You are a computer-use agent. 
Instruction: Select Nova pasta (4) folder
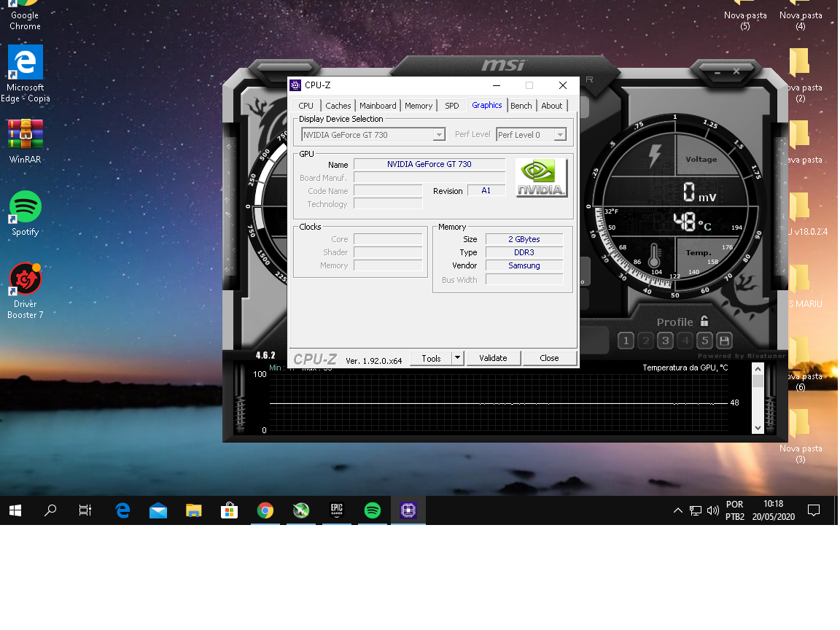801,16
